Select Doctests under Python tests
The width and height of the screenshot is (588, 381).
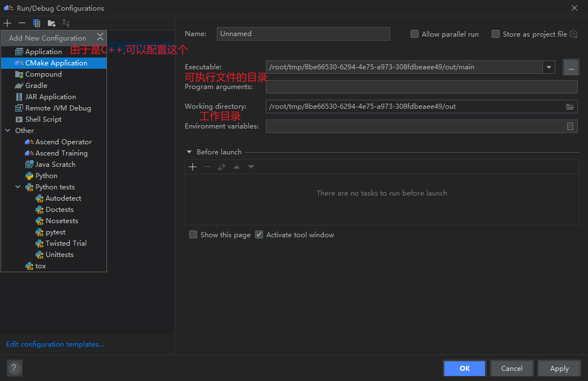[x=54, y=209]
